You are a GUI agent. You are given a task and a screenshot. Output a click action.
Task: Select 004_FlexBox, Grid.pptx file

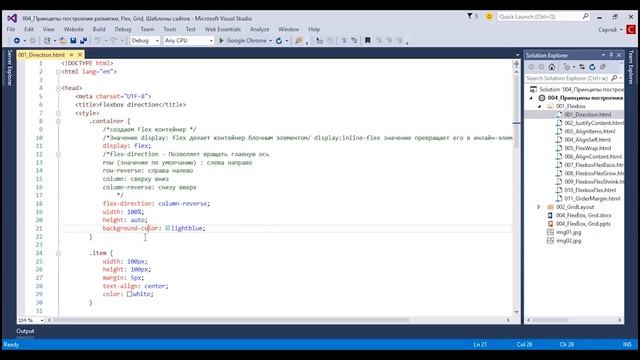583,224
